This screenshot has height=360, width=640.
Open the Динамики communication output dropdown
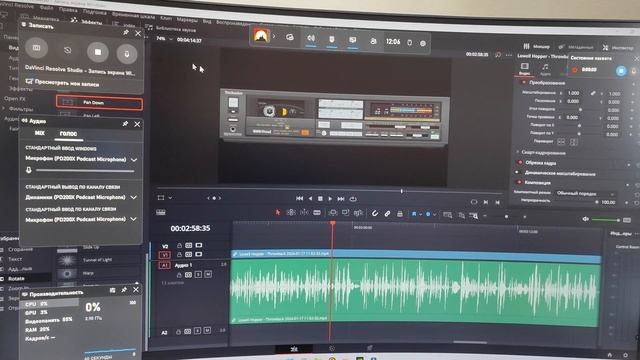(81, 197)
